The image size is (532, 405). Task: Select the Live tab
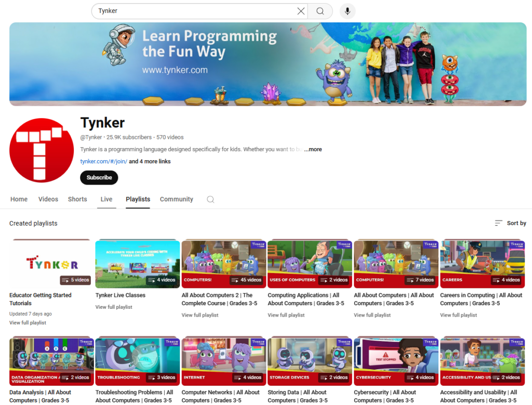click(x=107, y=199)
